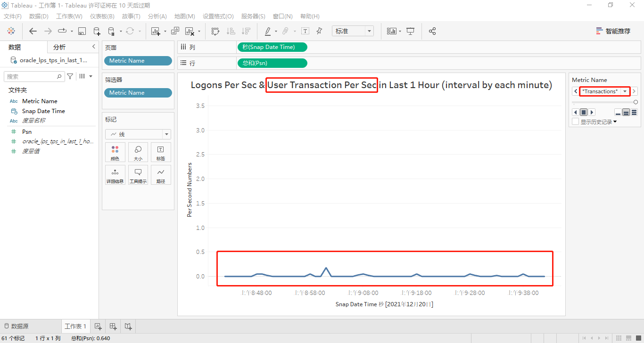Add new worksheet tab icon at bottom
The image size is (644, 343).
click(98, 326)
